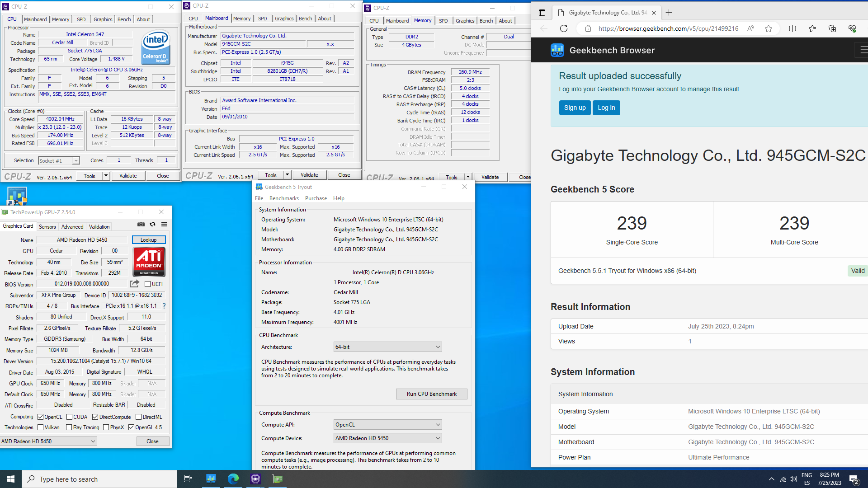
Task: Click the Intel Celeron D logo in CPU-Z
Action: 156,47
